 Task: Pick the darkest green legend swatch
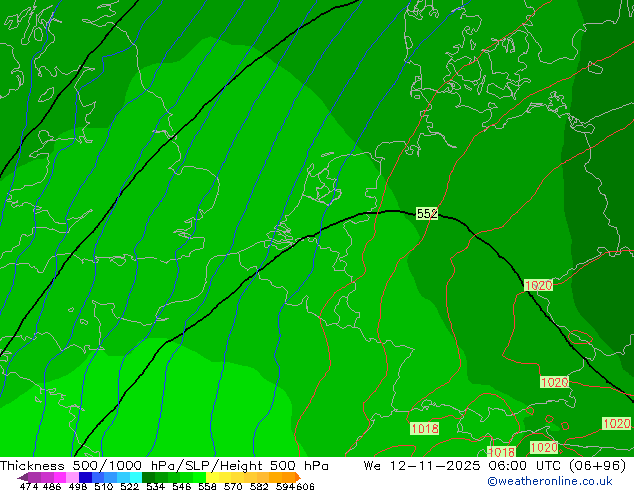(x=148, y=477)
